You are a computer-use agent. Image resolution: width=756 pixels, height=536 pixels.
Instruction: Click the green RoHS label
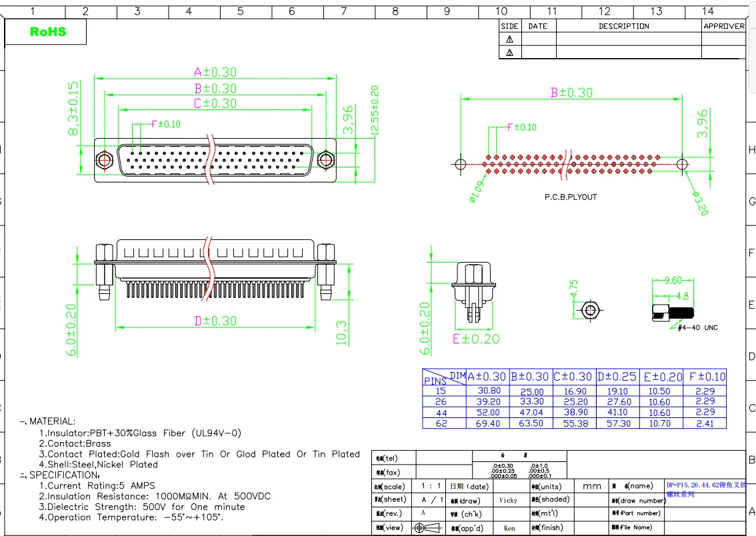(x=48, y=31)
